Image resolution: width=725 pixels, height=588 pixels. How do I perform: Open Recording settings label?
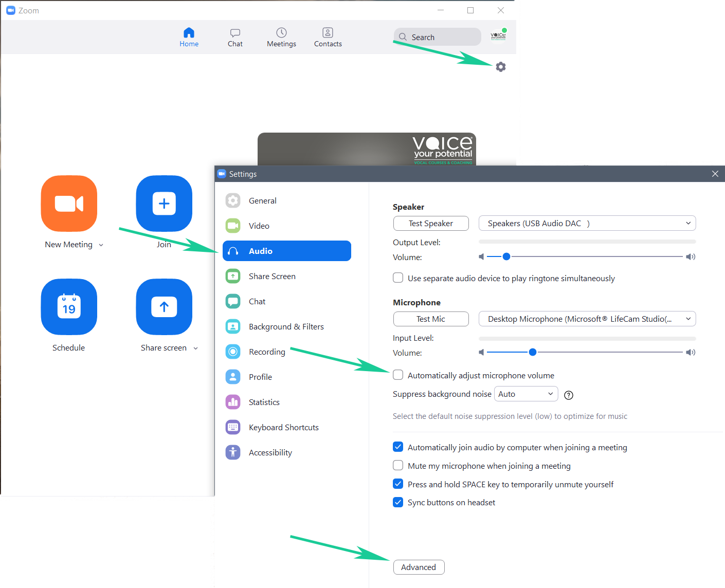(x=267, y=352)
